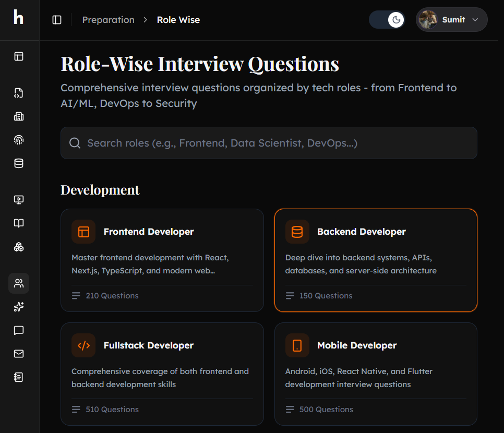Collapse the sidebar with the panel toggle icon
The image size is (504, 433).
[57, 20]
